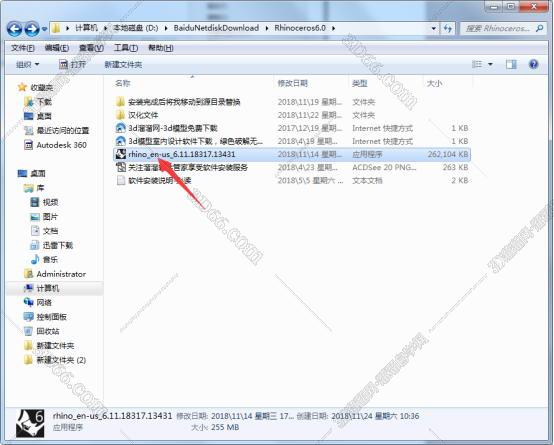Expand arrow after BaiduNetdiskDownload breadcrumb
554x445 pixels.
267,28
